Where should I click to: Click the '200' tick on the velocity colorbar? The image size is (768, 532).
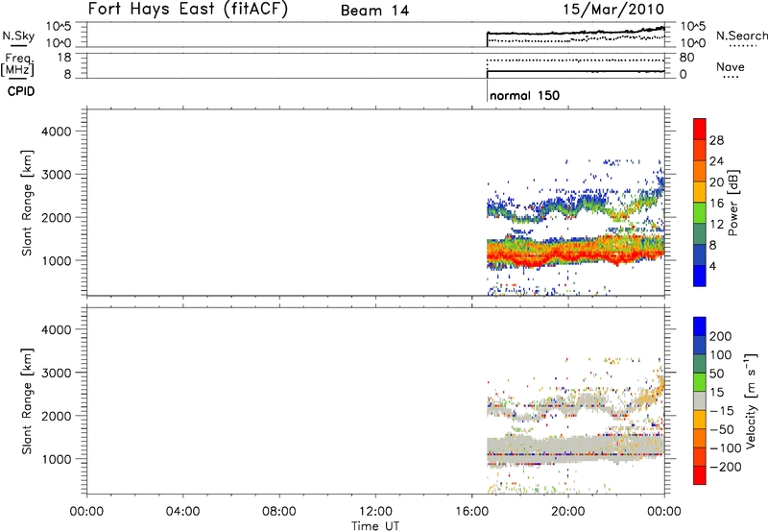coord(721,336)
